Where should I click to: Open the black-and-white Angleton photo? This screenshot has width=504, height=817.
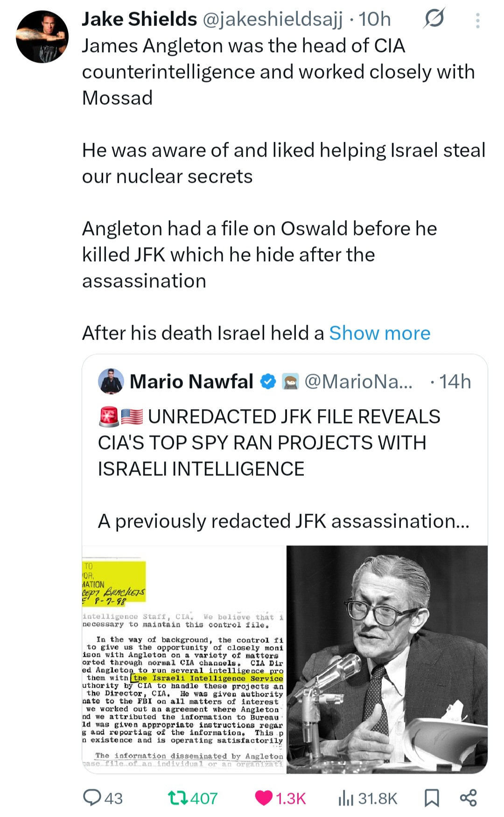tap(387, 659)
